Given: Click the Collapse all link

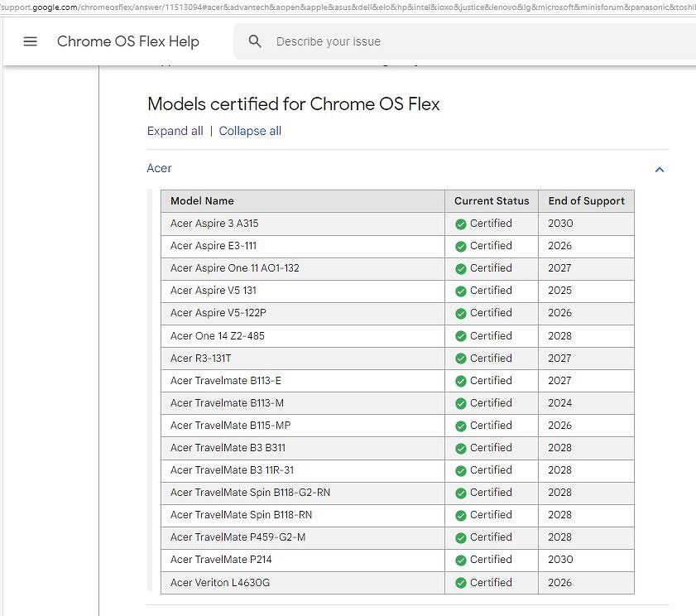Looking at the screenshot, I should [x=250, y=131].
